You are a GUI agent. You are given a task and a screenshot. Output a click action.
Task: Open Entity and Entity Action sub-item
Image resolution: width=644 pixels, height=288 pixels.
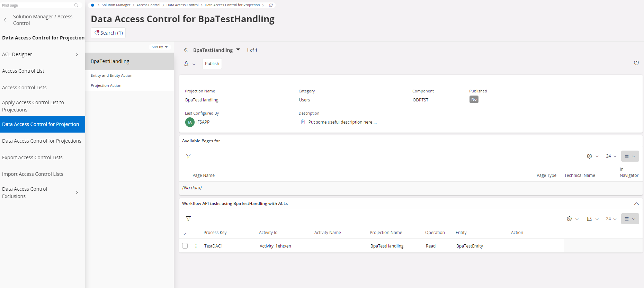click(x=111, y=75)
